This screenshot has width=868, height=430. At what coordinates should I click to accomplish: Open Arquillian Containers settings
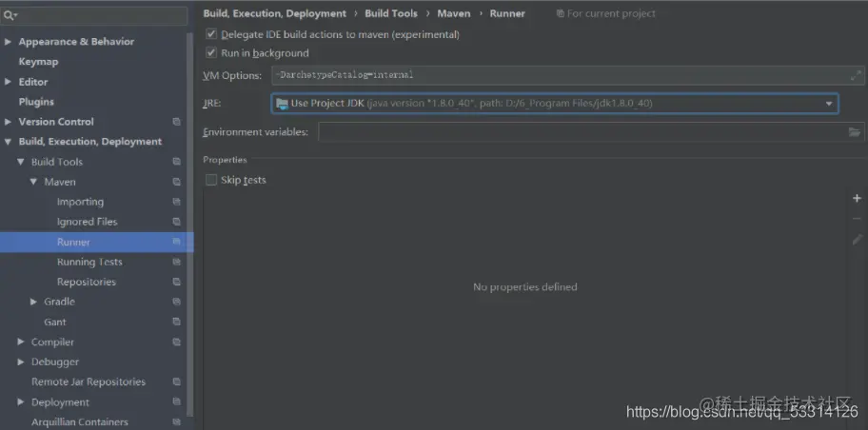pyautogui.click(x=80, y=421)
